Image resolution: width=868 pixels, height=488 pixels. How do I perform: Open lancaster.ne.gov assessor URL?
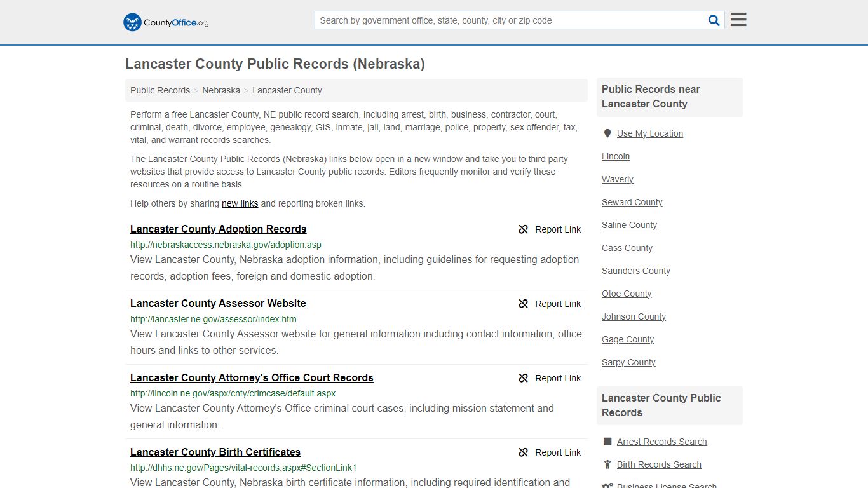[x=214, y=319]
